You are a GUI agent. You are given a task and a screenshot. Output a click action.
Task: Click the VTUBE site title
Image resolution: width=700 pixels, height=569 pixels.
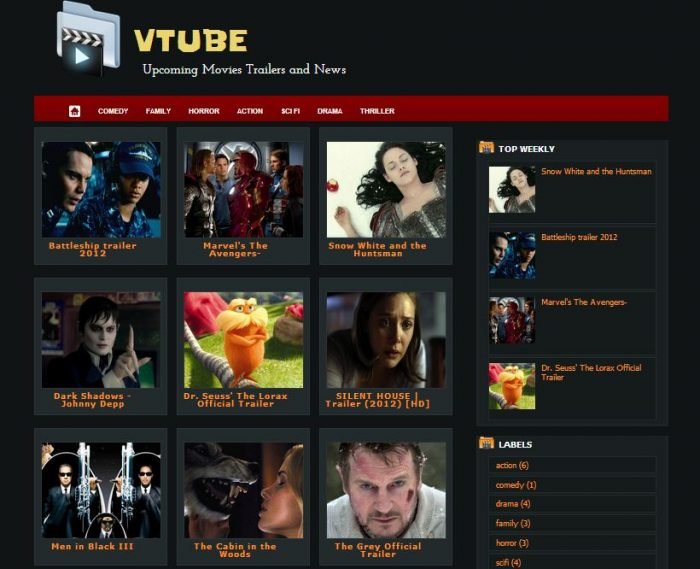pos(191,41)
